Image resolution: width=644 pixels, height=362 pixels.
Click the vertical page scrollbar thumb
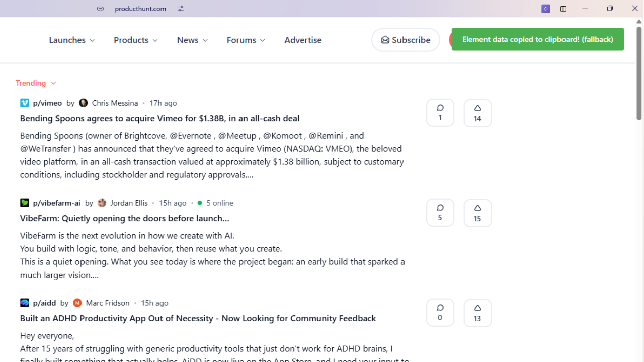[x=639, y=73]
